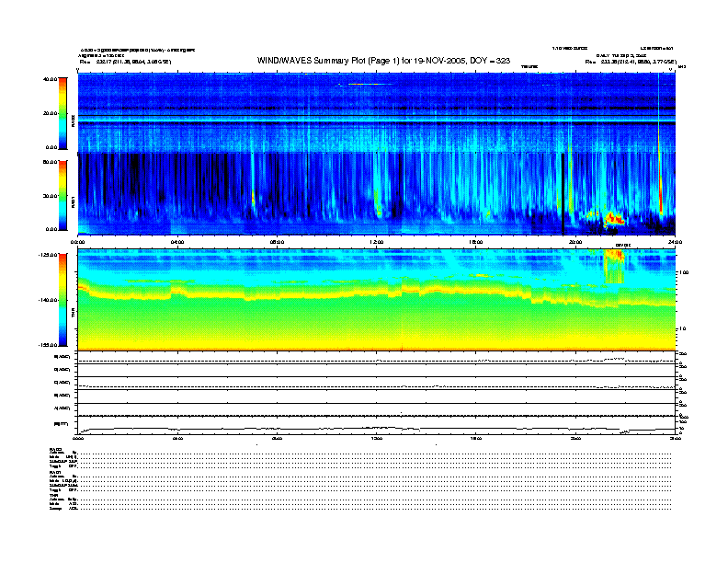Image resolution: width=728 pixels, height=563 pixels.
Task: Click the 100 label on TNR right axis
Action: 684,272
